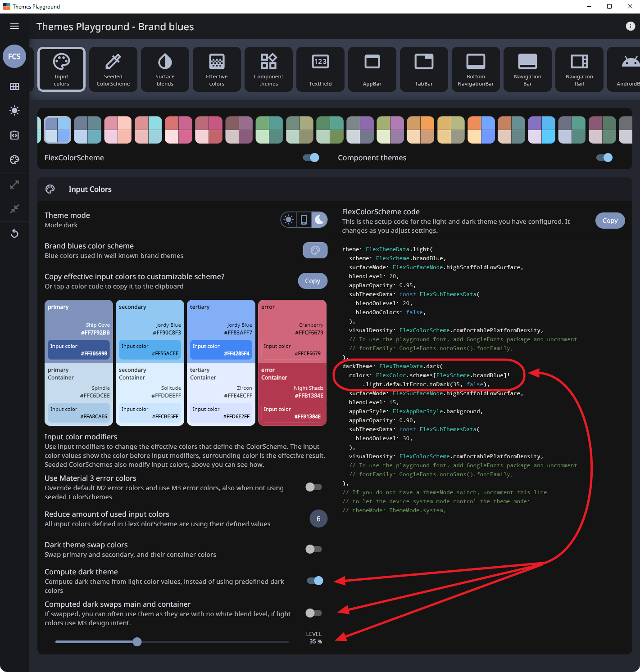Screen dimensions: 640x672
Task: Toggle the Component themes switch
Action: click(x=604, y=158)
